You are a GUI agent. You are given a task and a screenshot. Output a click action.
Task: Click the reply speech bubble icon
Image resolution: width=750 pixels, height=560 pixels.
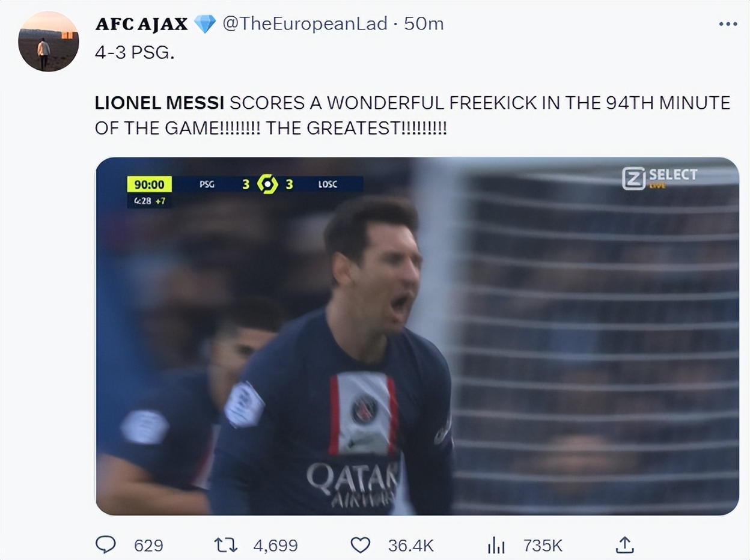tap(106, 545)
